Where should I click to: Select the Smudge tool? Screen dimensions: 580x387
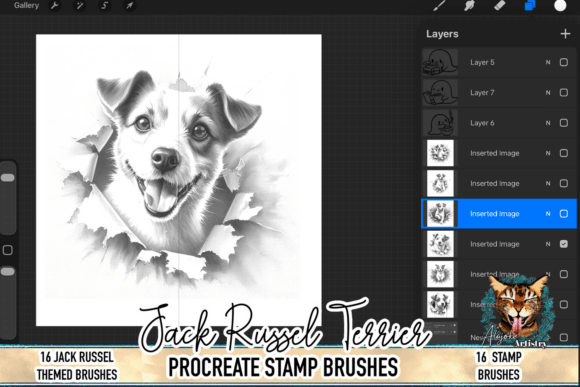tap(469, 6)
